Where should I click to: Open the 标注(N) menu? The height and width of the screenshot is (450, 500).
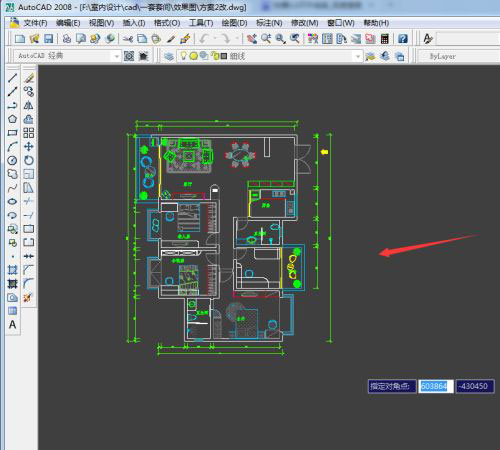click(269, 23)
